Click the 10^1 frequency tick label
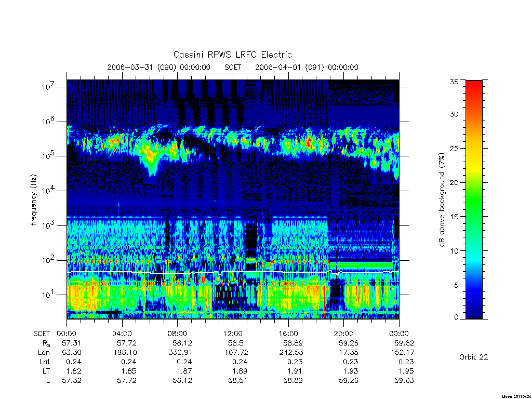Screen dimensions: 532x399 (x=49, y=295)
